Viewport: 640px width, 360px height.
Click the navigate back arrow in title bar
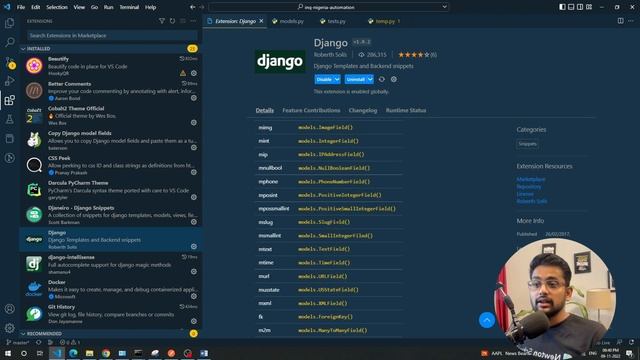(192, 7)
